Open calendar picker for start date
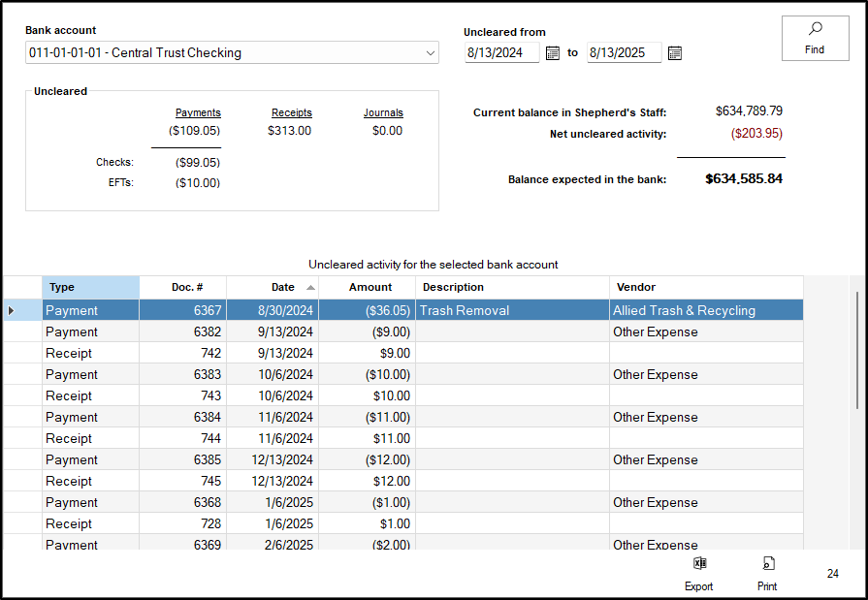The image size is (868, 600). tap(553, 53)
